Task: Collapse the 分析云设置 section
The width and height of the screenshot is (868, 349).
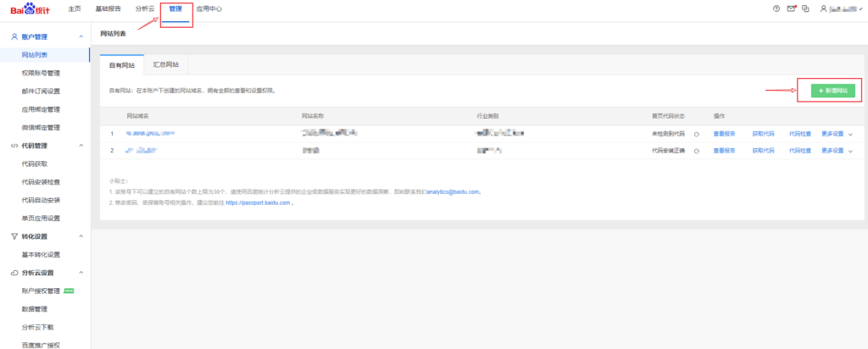Action: coord(81,273)
